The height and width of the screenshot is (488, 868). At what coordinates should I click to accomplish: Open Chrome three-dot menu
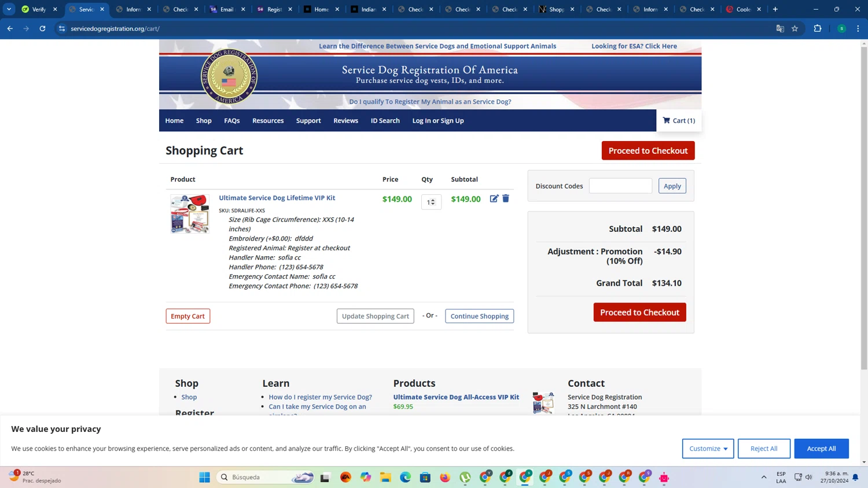coord(858,28)
